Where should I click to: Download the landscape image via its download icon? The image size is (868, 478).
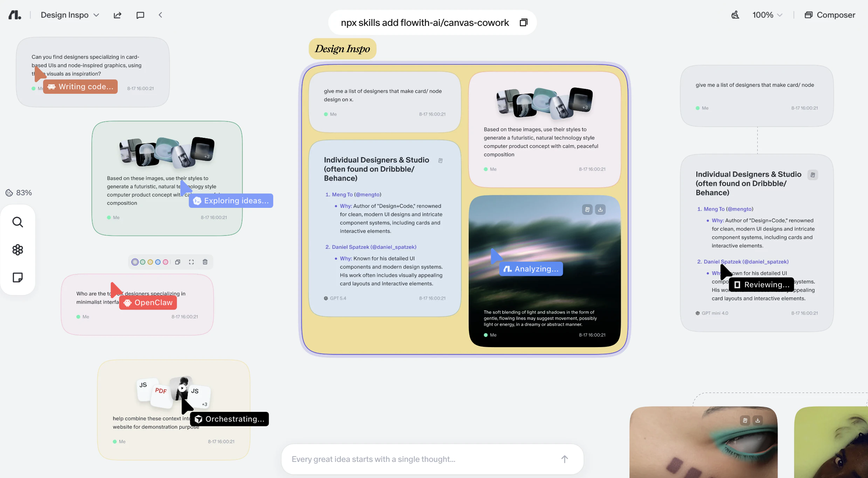point(600,209)
